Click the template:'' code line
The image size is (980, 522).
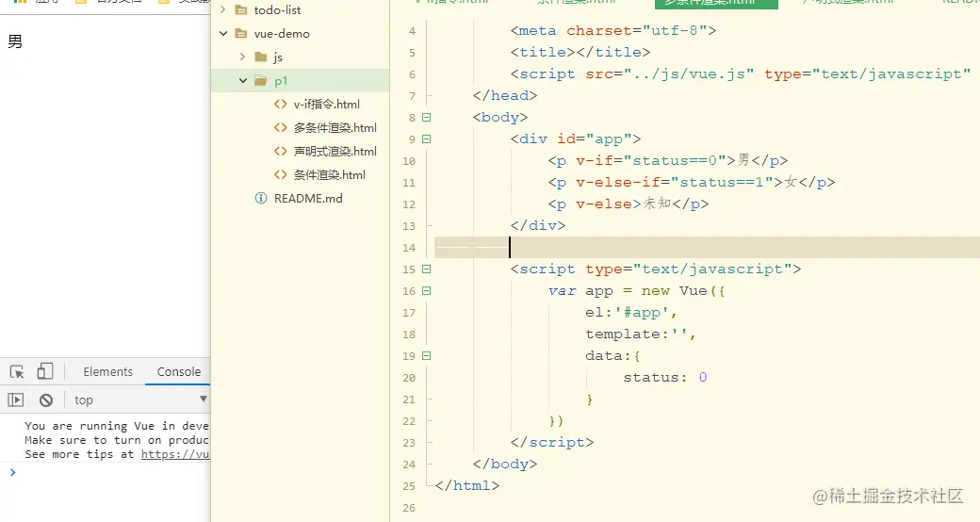coord(641,334)
